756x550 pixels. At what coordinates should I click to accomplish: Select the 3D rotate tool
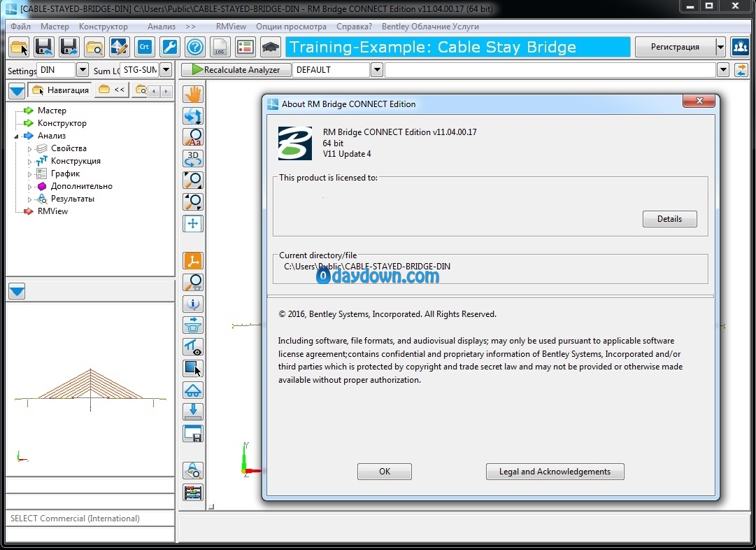point(193,158)
